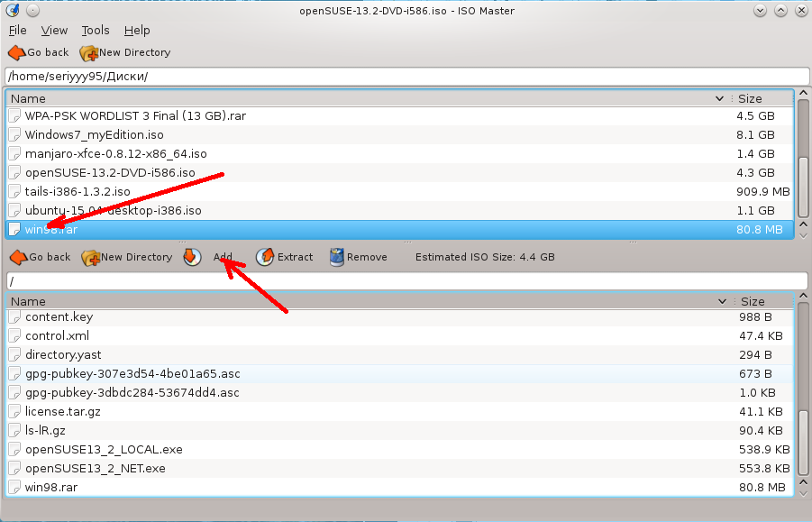Click the lower New Directory folder icon
Viewport: 812px width, 522px height.
pos(91,257)
